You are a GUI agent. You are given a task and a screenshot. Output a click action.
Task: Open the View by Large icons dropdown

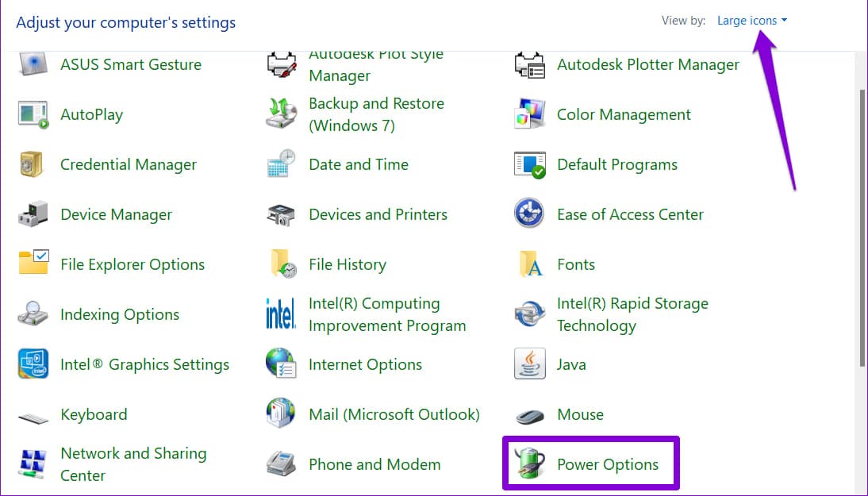coord(751,21)
